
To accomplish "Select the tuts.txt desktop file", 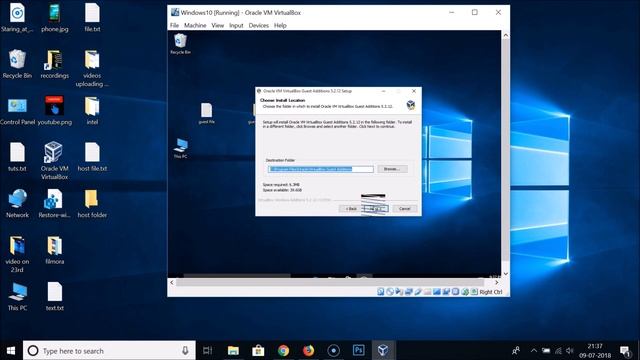I will pyautogui.click(x=17, y=157).
